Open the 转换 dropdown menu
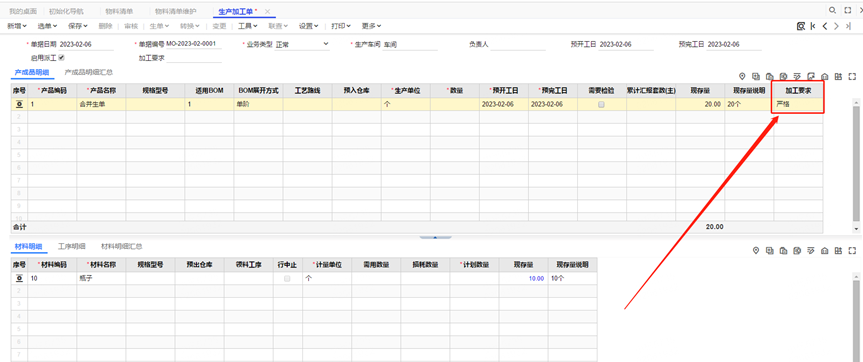 point(190,26)
